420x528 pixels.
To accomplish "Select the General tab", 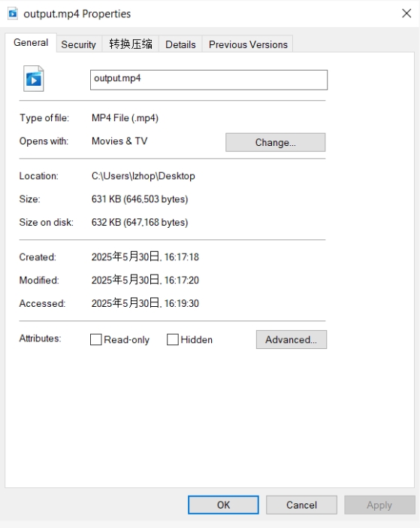I will [31, 43].
